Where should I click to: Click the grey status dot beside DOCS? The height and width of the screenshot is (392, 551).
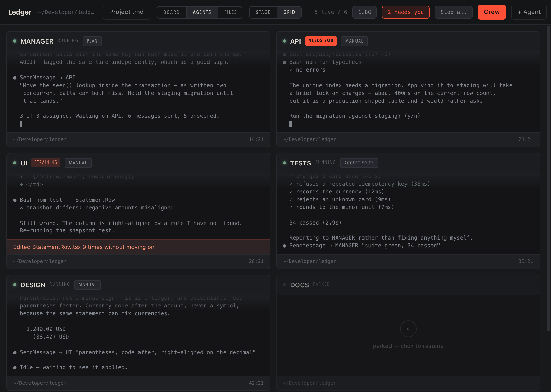coord(284,285)
